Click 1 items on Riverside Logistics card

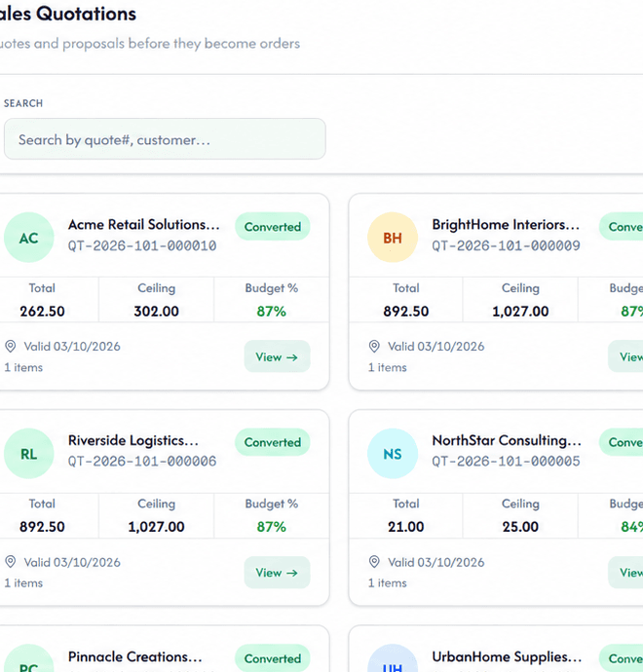[23, 582]
